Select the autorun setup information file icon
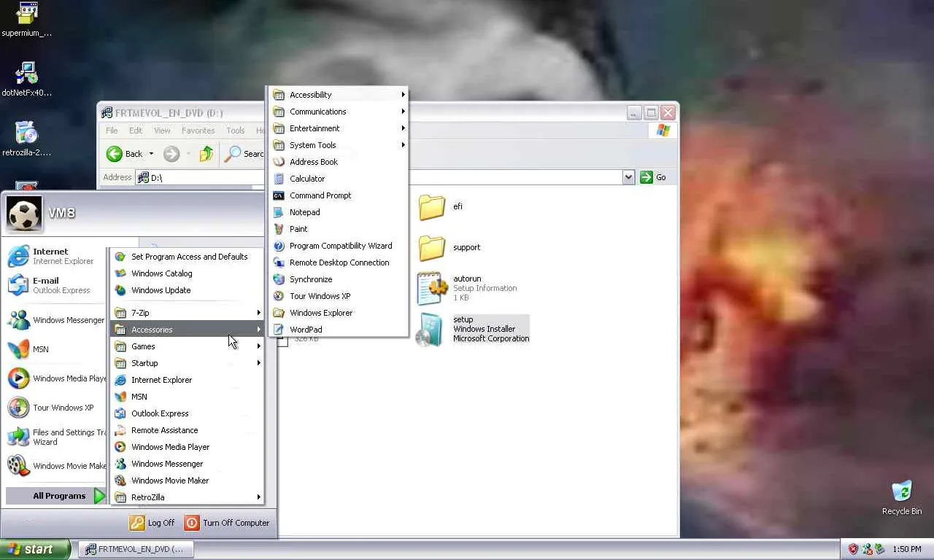 432,288
